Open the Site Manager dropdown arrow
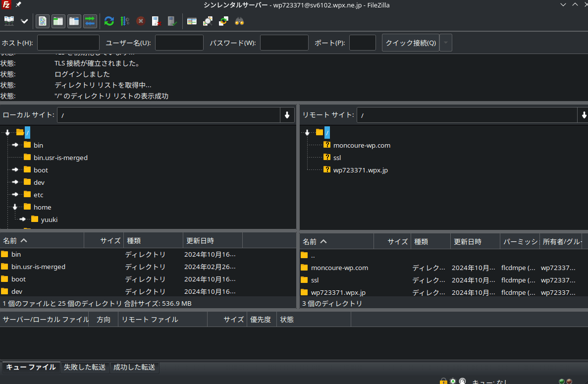This screenshot has width=588, height=384. point(24,21)
